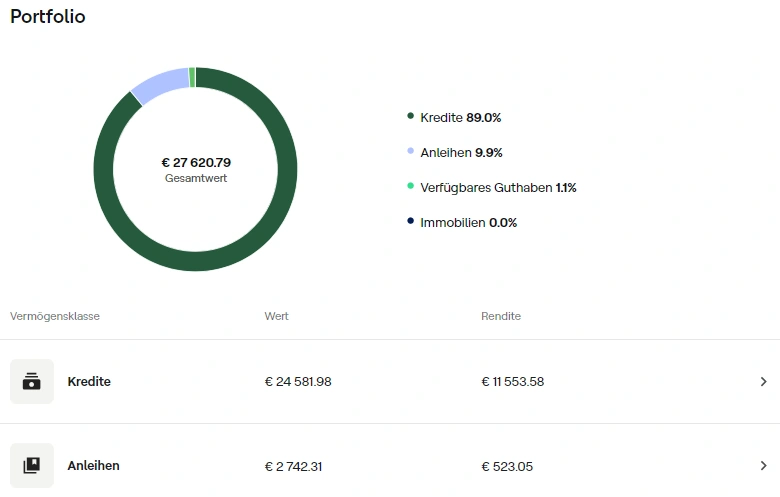Select the light blue Anleihen donut segment
Viewport: 780px width, 497px height.
[158, 84]
